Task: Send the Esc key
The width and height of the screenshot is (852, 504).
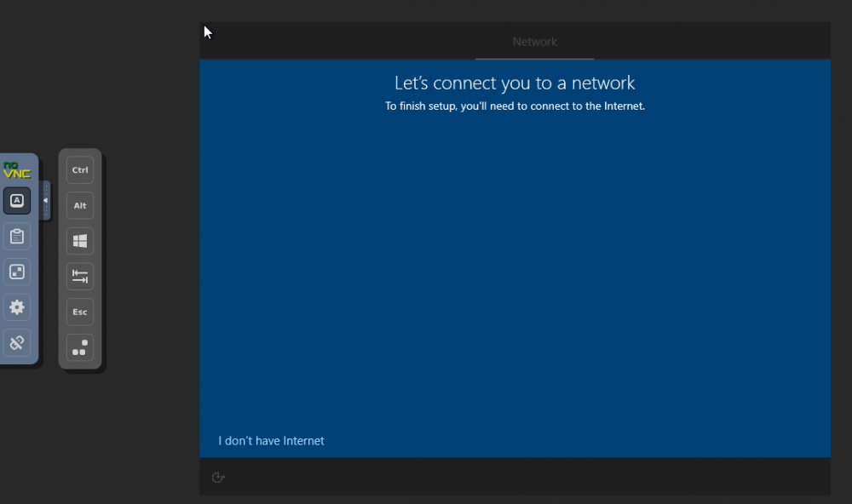Action: (x=80, y=312)
